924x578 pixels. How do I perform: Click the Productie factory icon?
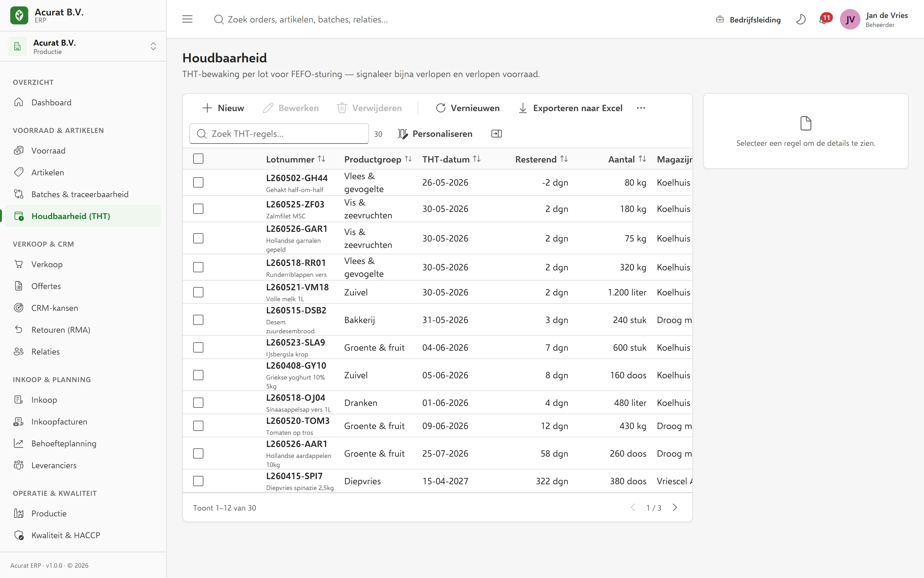click(19, 513)
